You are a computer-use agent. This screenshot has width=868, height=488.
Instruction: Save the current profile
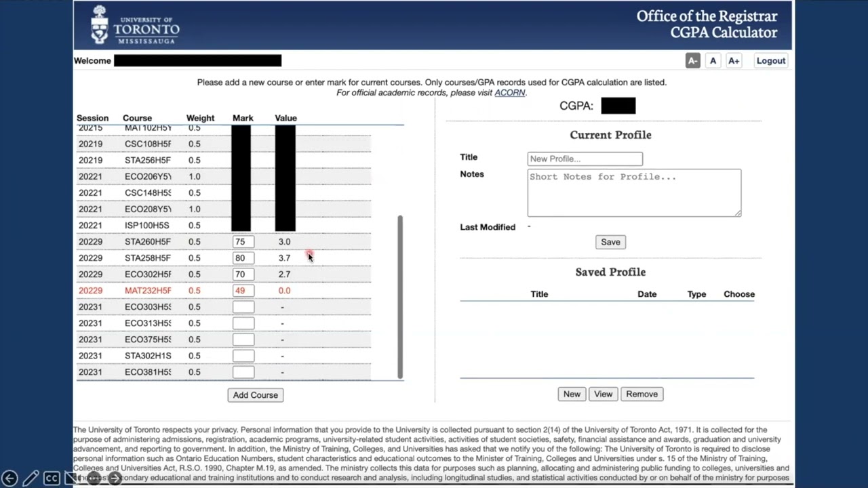pos(610,242)
